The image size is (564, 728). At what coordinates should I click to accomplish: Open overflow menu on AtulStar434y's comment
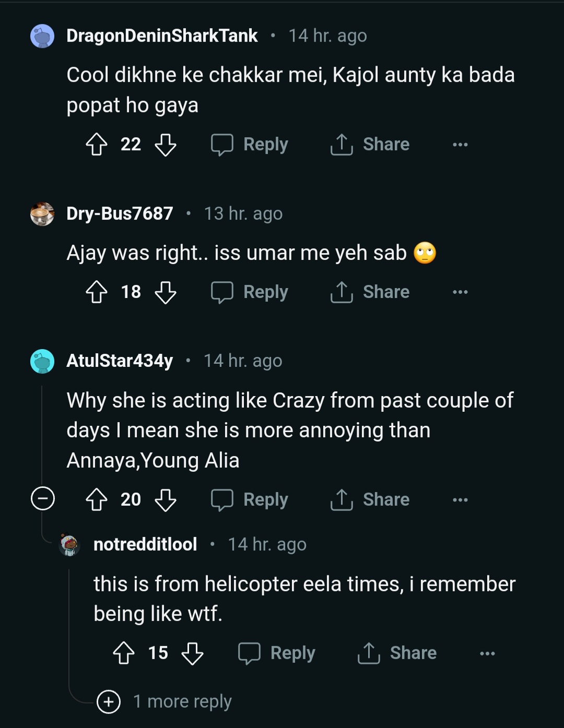point(460,500)
